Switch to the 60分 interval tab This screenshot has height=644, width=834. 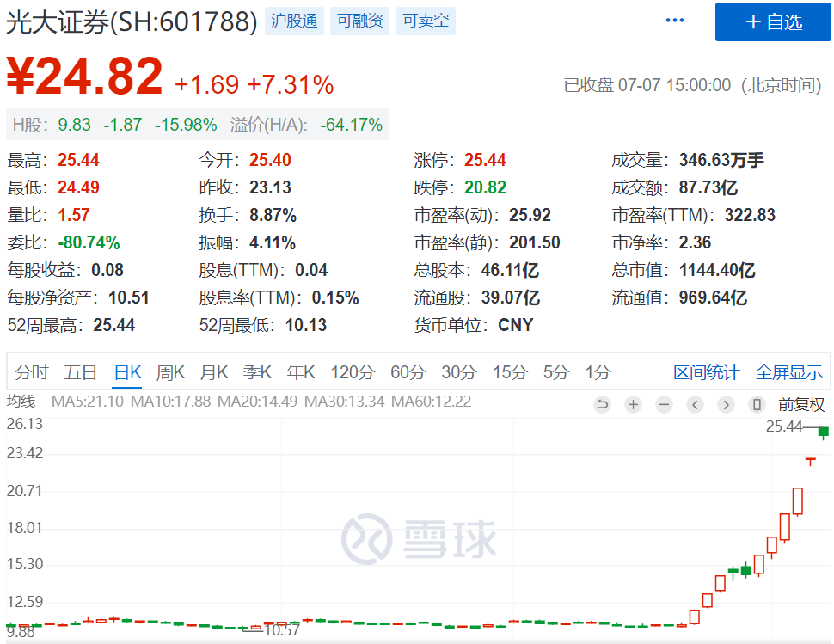coord(408,372)
